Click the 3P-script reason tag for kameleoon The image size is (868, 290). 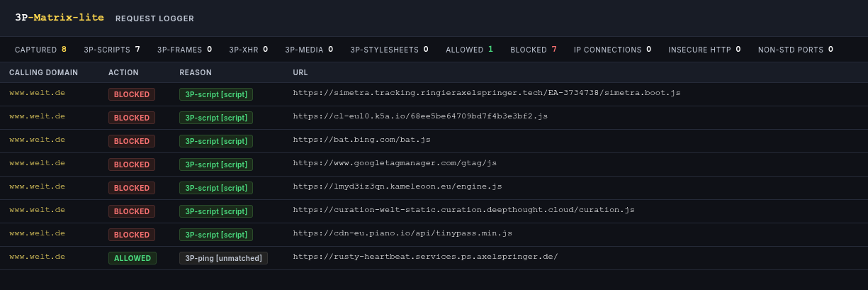(x=216, y=188)
